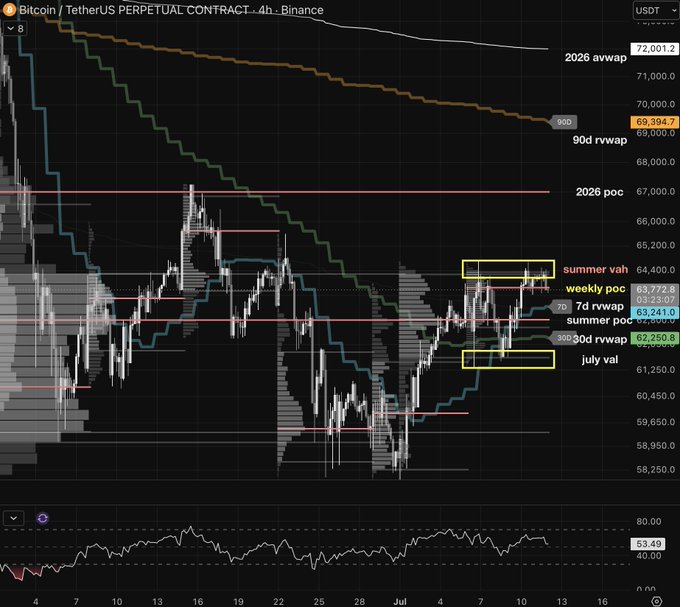
Task: Click 60,450.0 on the price scale
Action: (x=655, y=395)
